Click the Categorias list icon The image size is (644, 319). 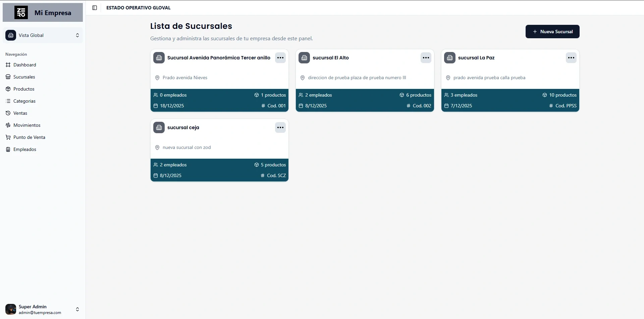pos(8,101)
